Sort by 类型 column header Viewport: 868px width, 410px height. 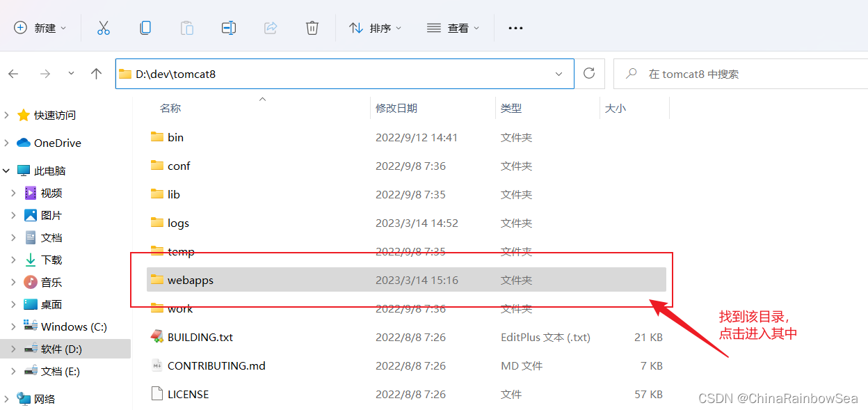(511, 108)
